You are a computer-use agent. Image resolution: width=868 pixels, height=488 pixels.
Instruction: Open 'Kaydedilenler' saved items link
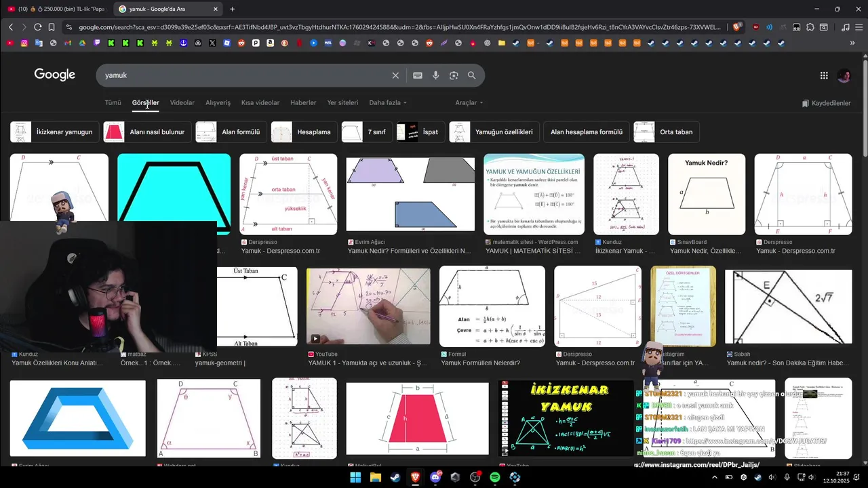(826, 103)
